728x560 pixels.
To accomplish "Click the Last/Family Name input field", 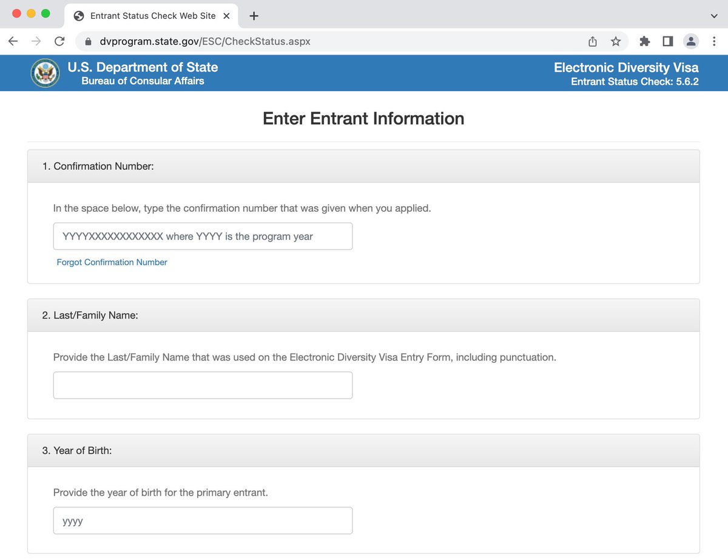I will click(203, 385).
